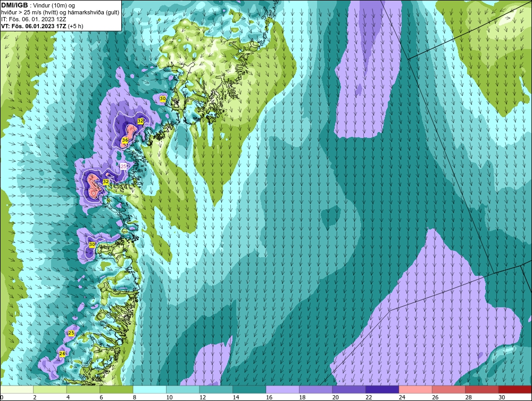The height and width of the screenshot is (401, 532).
Task: Click the '18' tick on the color scale
Action: click(302, 397)
